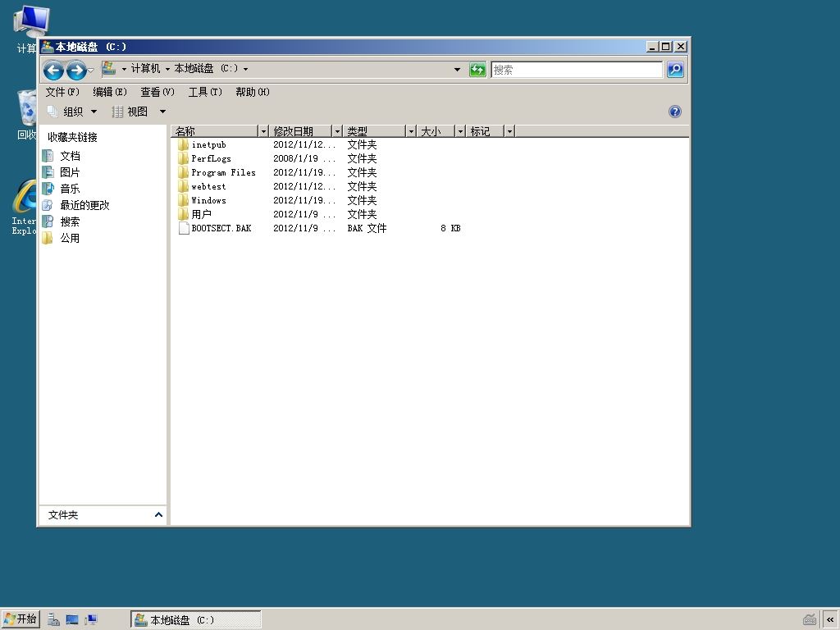Click the 收藏夹链接 heading text
The height and width of the screenshot is (630, 840).
point(72,137)
